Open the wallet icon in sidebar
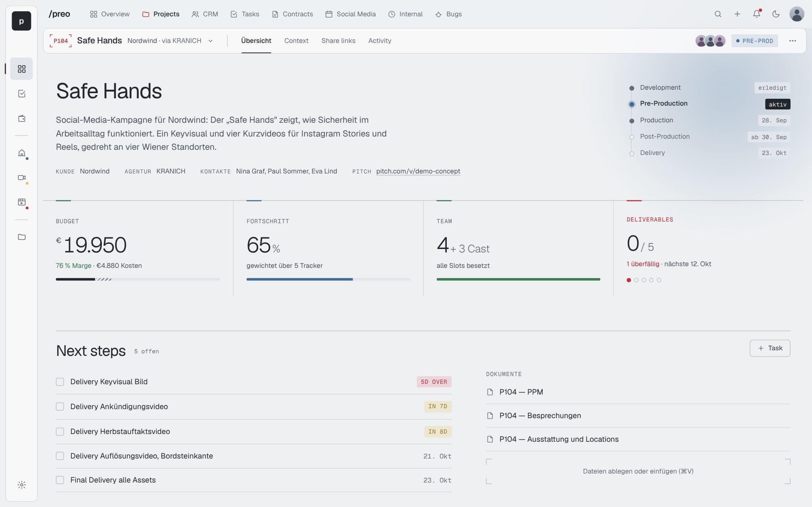812x507 pixels. click(x=21, y=118)
